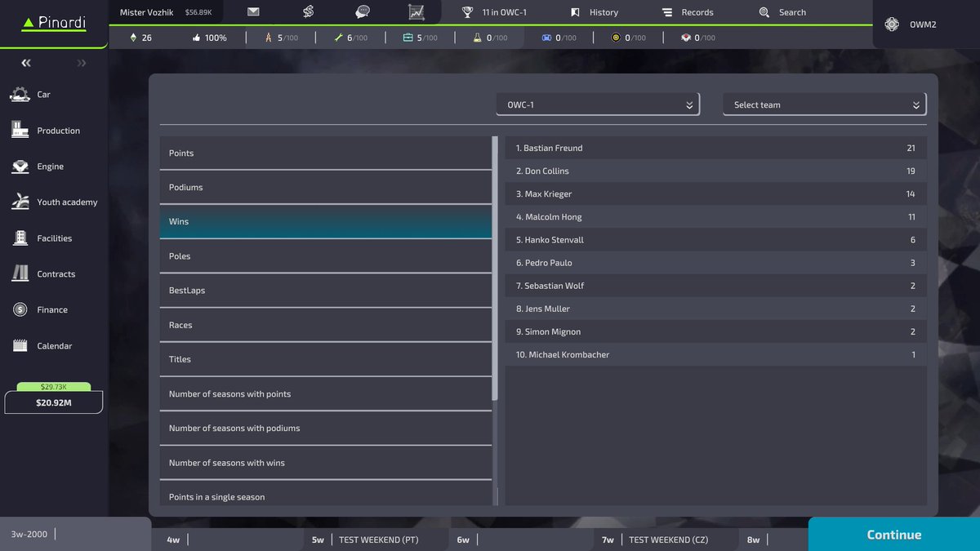Click the compass 5/100 design icon

click(269, 38)
